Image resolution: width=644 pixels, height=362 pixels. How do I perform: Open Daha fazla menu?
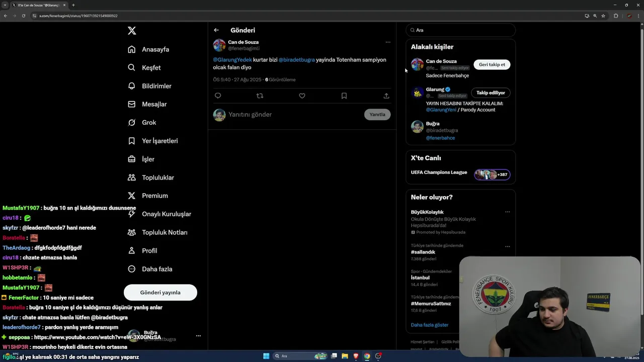pyautogui.click(x=150, y=269)
